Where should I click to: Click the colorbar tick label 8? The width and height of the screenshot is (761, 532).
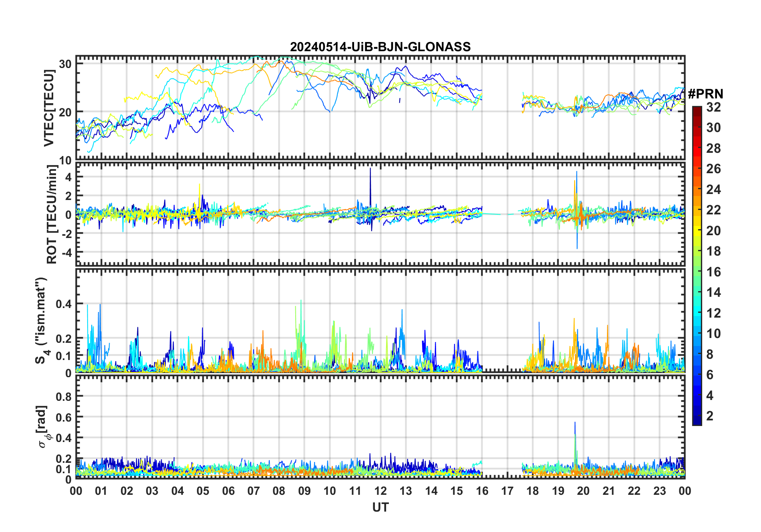tap(710, 354)
